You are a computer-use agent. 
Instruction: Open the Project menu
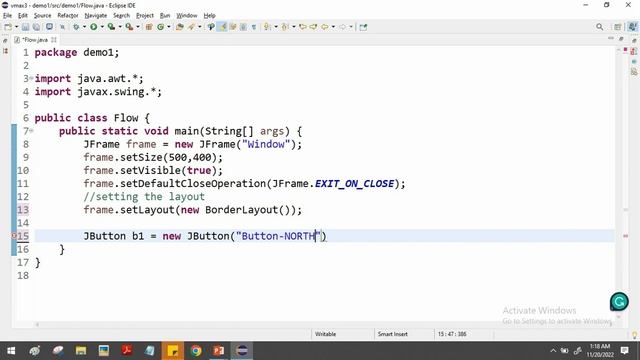(x=144, y=16)
